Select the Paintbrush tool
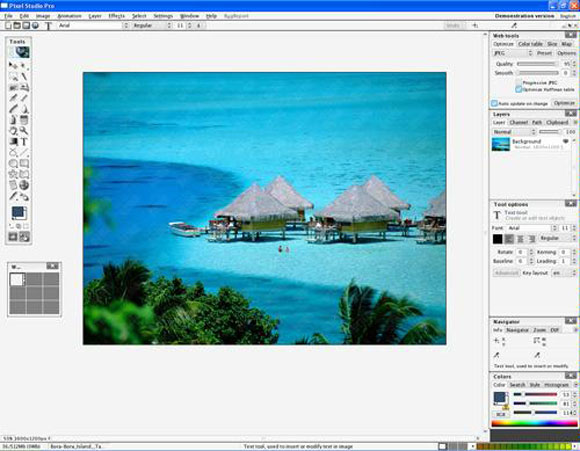The image size is (580, 451). tap(13, 109)
